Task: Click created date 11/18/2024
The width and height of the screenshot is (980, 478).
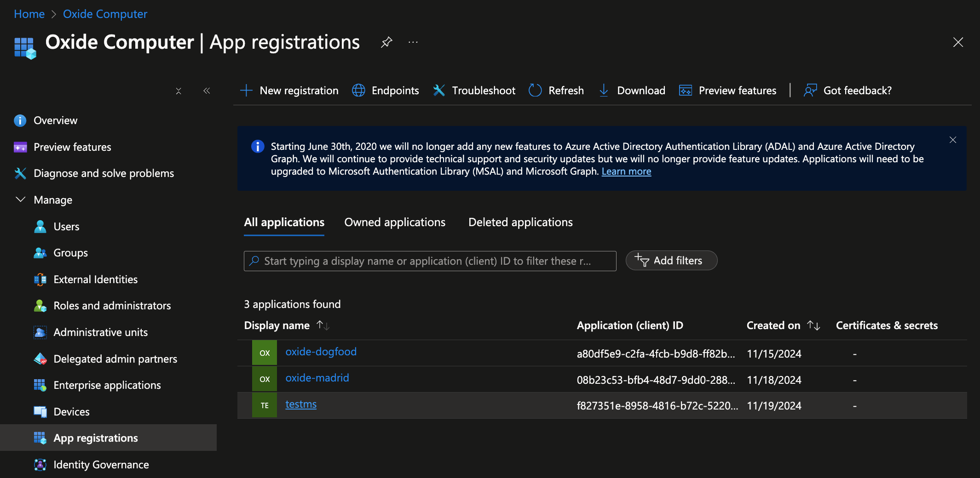Action: coord(774,380)
